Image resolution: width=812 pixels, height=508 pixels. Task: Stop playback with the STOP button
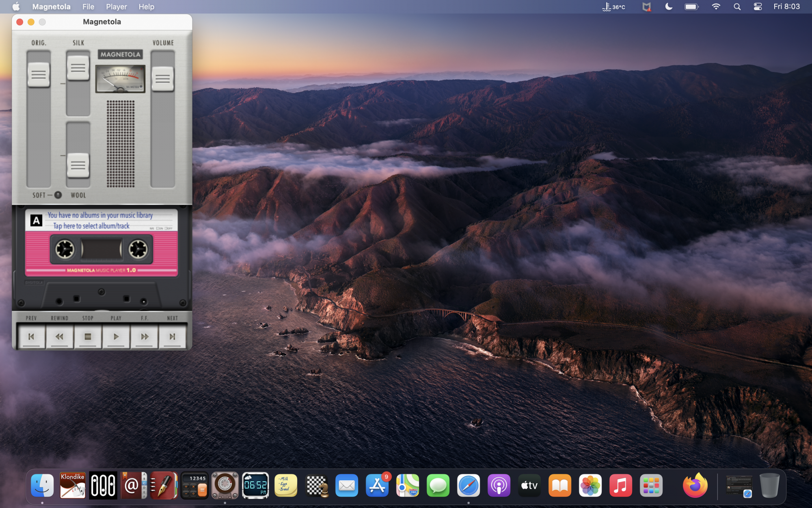tap(88, 336)
